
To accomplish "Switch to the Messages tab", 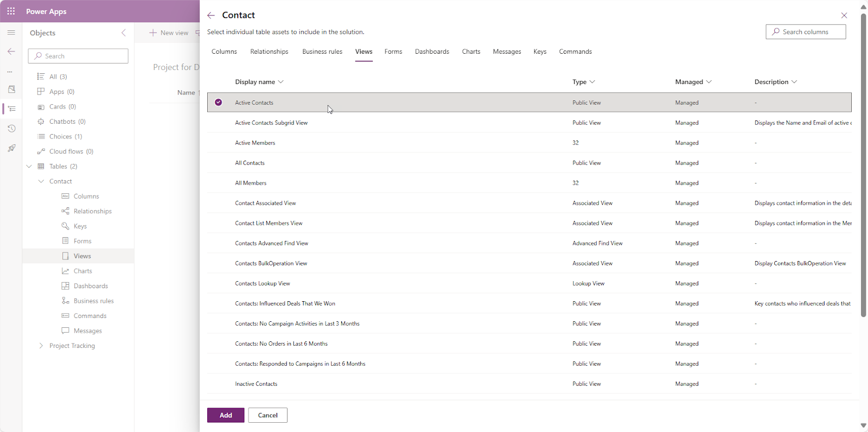I will 507,52.
